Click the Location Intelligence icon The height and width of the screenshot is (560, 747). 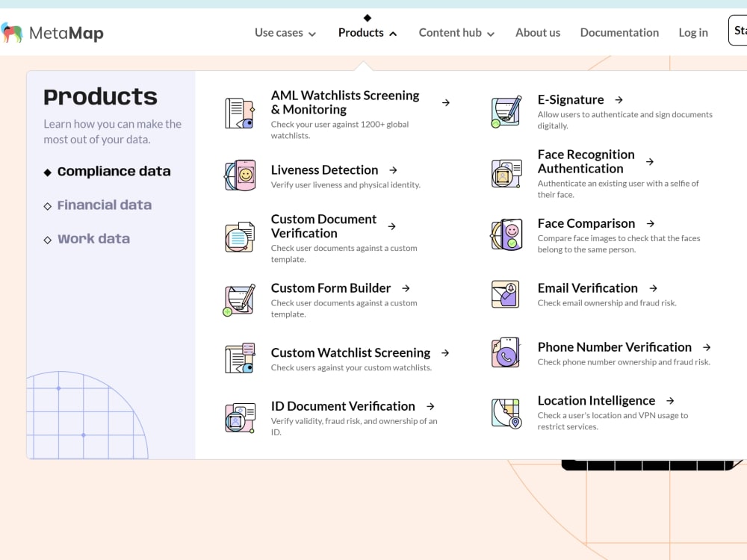pyautogui.click(x=506, y=414)
